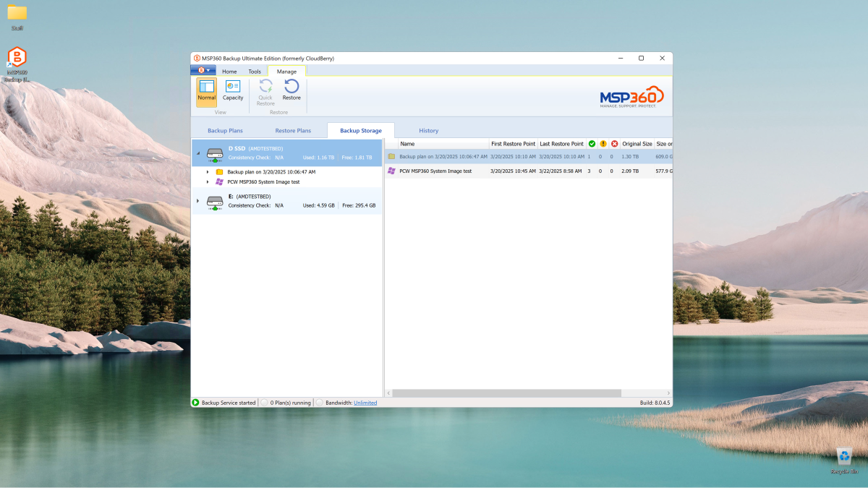
Task: Sort by Original Size column
Action: tap(637, 144)
